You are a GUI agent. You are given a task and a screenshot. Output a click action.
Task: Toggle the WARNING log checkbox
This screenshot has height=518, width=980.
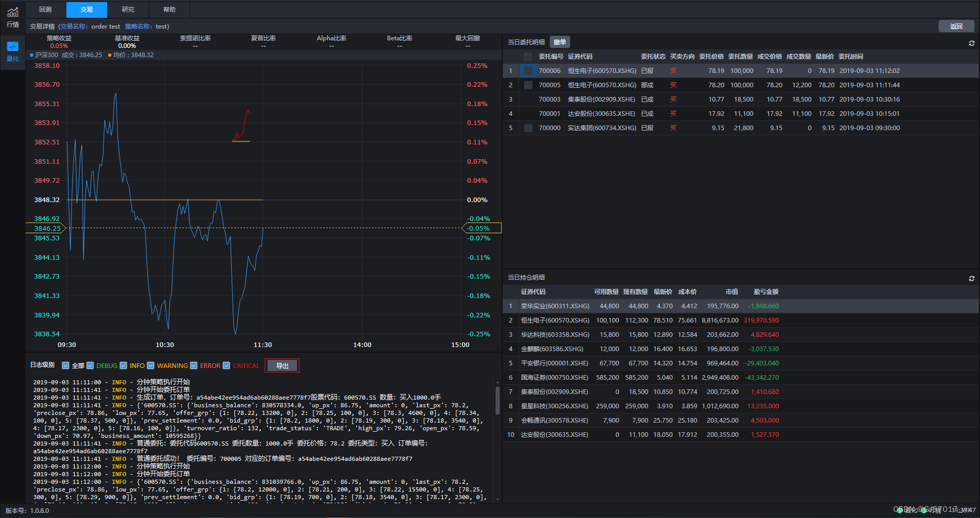pos(151,365)
